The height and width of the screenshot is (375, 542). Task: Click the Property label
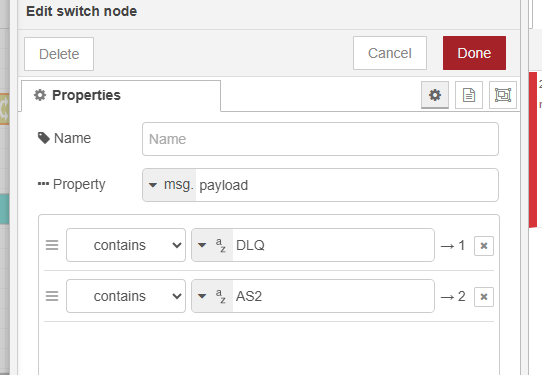point(79,185)
